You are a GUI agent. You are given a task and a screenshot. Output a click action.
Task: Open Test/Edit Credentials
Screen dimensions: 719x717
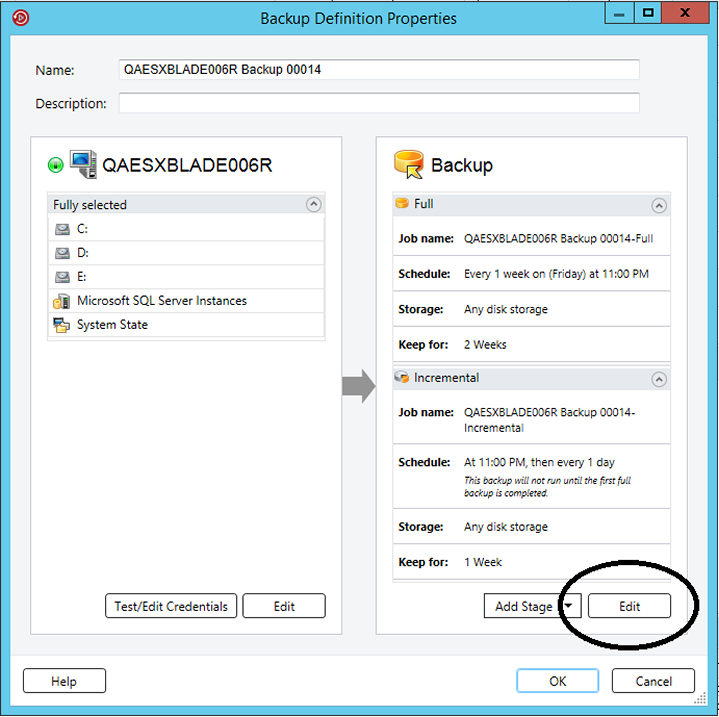[x=171, y=606]
